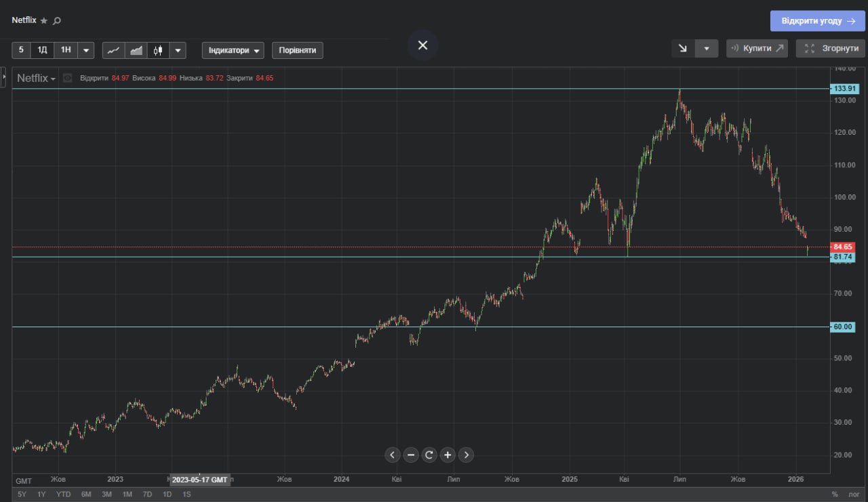868x502 pixels.
Task: Select the line chart type icon
Action: click(x=113, y=50)
